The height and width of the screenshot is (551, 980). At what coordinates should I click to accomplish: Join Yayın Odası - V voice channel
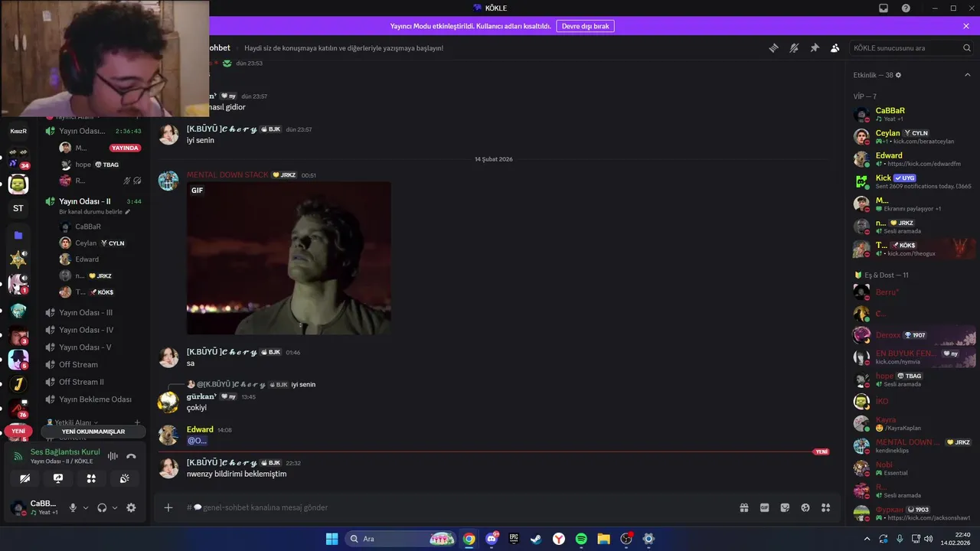tap(85, 347)
